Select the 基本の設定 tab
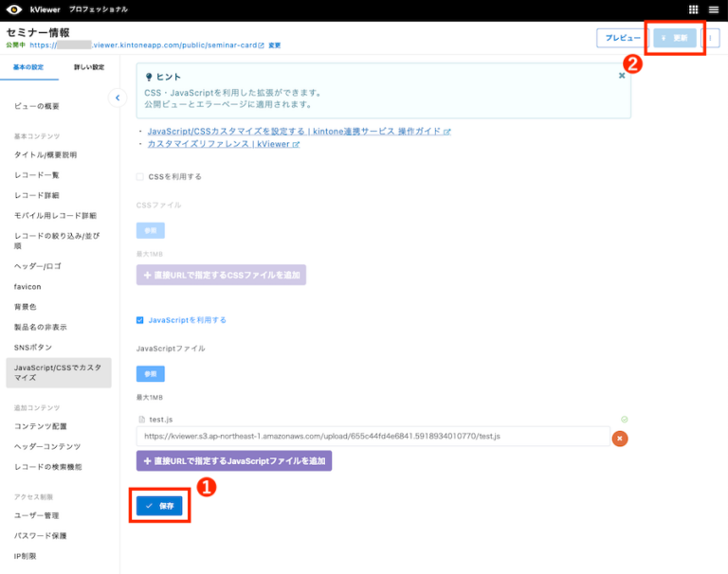The width and height of the screenshot is (728, 574). (28, 67)
